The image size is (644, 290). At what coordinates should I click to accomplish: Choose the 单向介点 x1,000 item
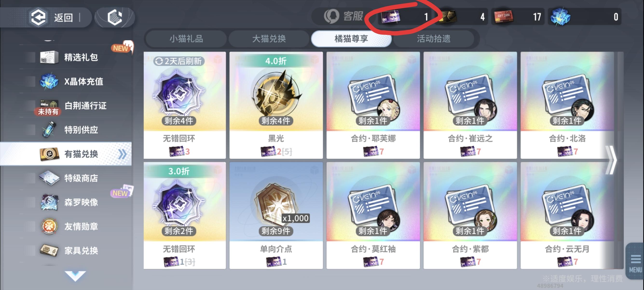click(276, 216)
